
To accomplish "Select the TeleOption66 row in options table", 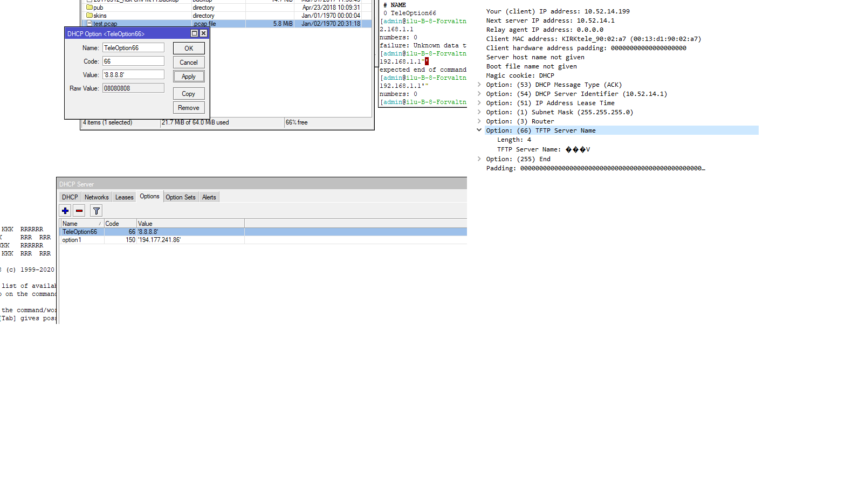I will click(263, 232).
